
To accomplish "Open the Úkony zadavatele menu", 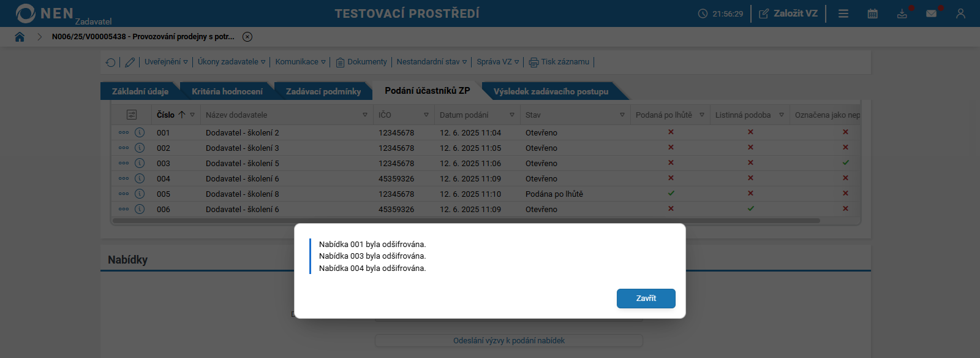I will click(232, 62).
